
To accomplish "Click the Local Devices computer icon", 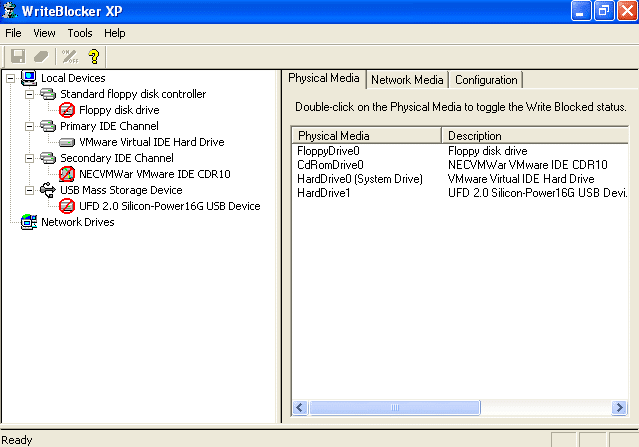I will [29, 78].
